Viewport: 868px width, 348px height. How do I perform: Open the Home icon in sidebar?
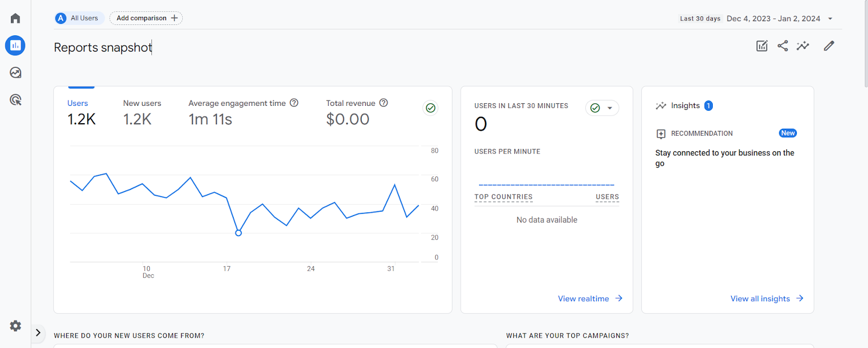[x=15, y=18]
